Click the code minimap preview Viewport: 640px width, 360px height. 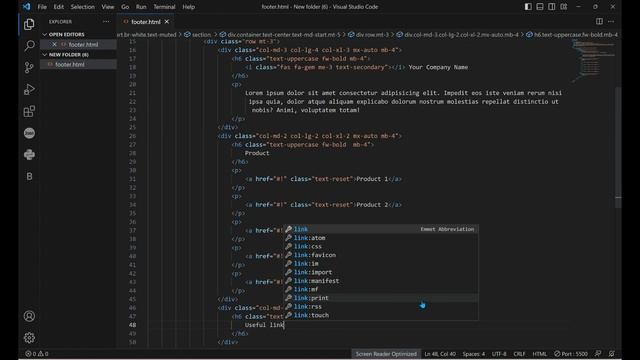point(592,61)
